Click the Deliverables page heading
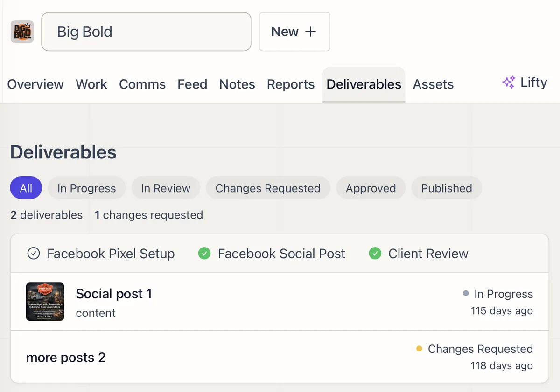The image size is (560, 392). [63, 152]
